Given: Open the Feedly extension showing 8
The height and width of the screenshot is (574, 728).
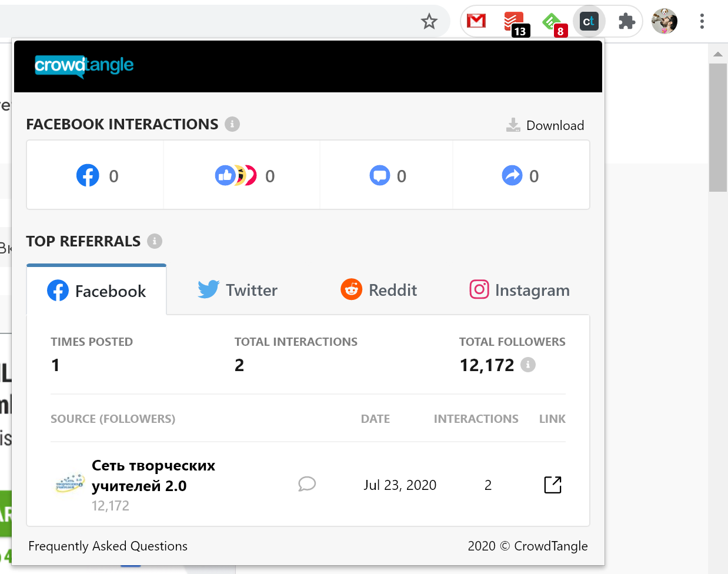Looking at the screenshot, I should (554, 24).
